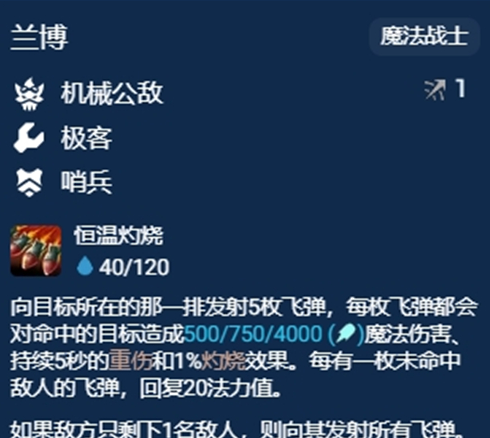Click the bottom line starting 如果敌方只剩下
The width and height of the screenshot is (490, 438).
coord(237,429)
